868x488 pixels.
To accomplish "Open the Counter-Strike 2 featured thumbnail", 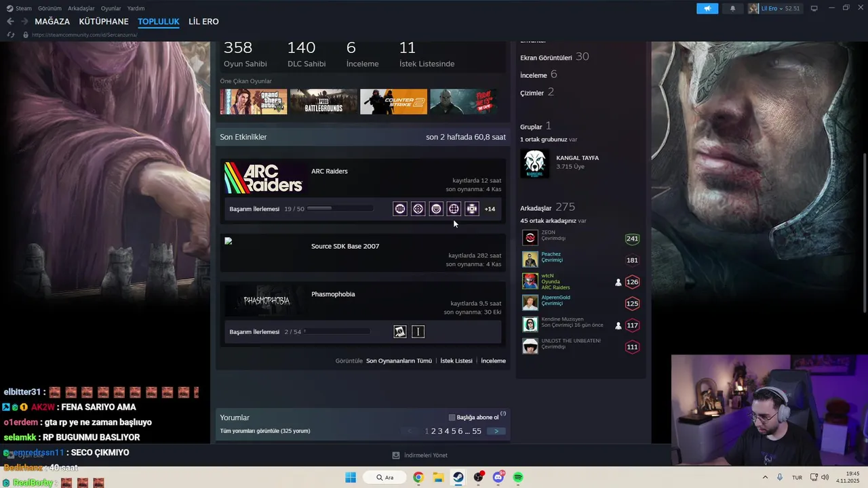I will point(393,102).
